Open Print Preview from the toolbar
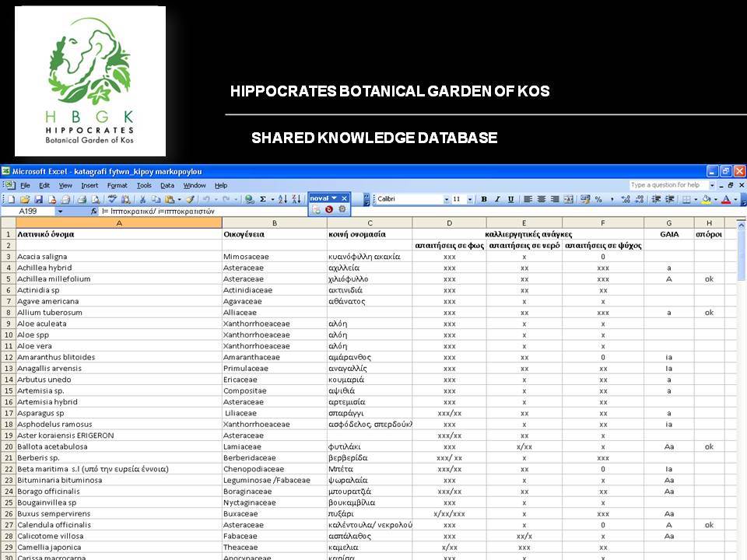The image size is (747, 560). click(96, 200)
